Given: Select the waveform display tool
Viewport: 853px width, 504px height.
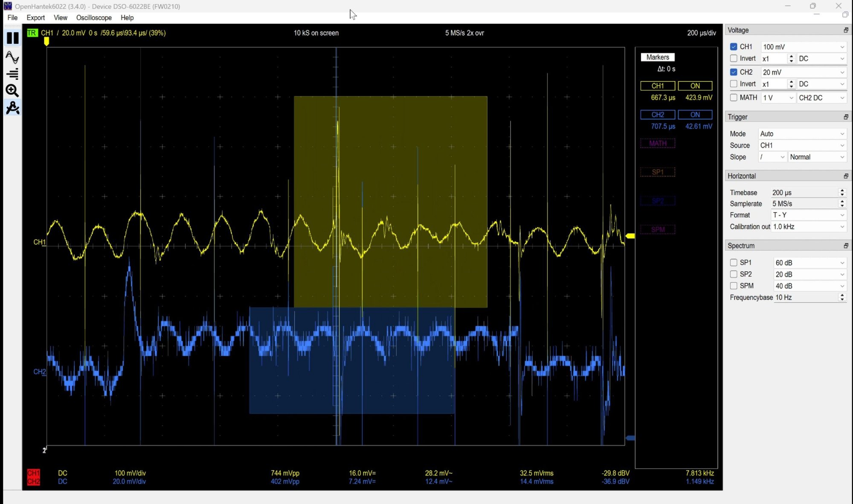Looking at the screenshot, I should point(12,57).
